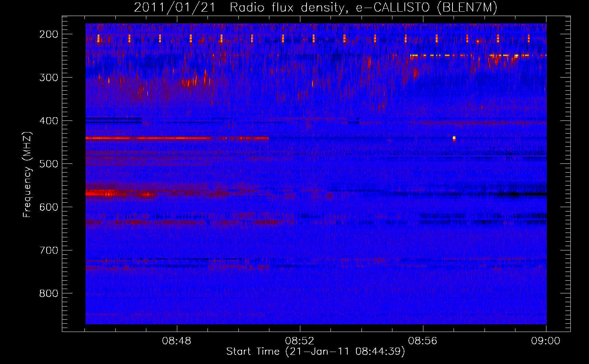
Task: Click the 600 frequency tick label
Action: (49, 207)
